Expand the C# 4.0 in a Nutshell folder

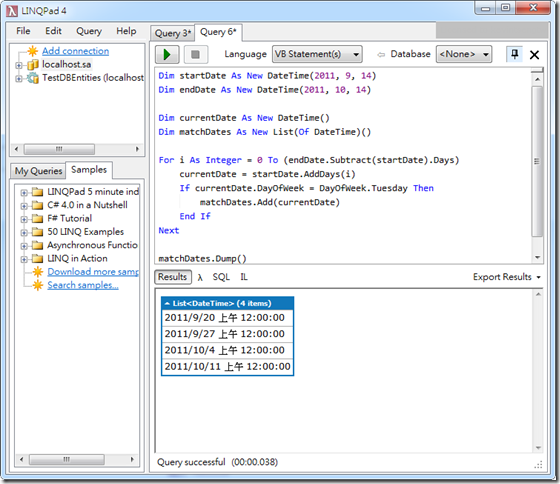point(24,206)
